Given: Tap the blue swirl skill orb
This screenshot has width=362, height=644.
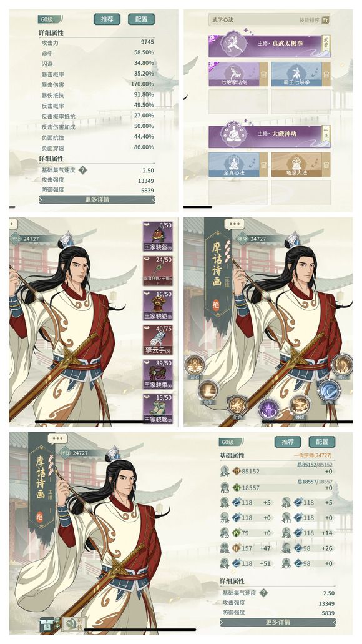Looking at the screenshot, I should [x=329, y=390].
